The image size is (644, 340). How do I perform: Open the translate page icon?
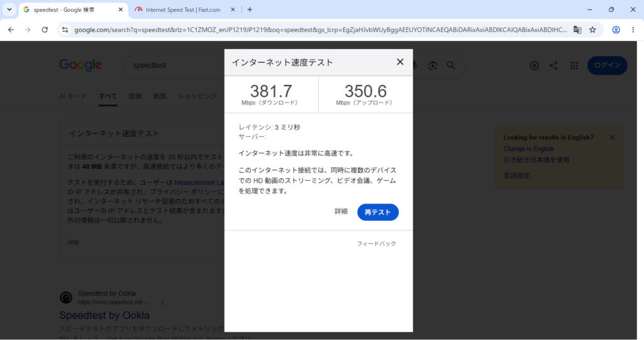pyautogui.click(x=577, y=30)
